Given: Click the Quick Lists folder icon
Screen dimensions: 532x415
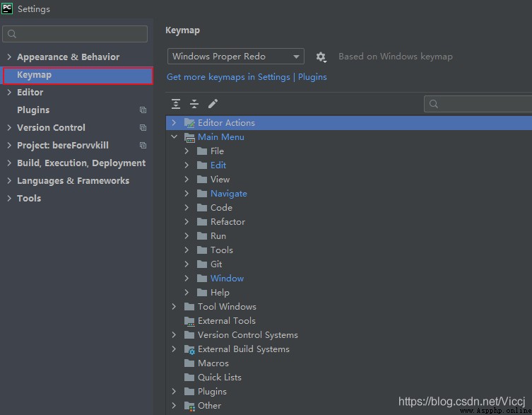Looking at the screenshot, I should (x=189, y=378).
